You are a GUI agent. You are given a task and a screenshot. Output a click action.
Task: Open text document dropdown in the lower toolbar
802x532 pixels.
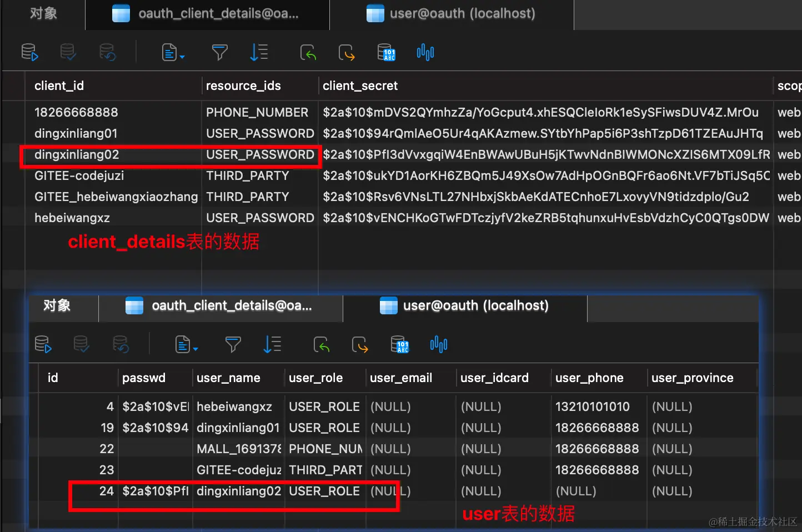(x=186, y=344)
